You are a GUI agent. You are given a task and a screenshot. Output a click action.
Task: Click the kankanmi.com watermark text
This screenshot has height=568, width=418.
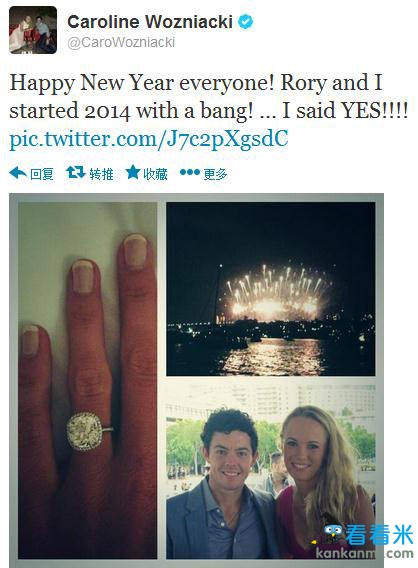click(364, 553)
